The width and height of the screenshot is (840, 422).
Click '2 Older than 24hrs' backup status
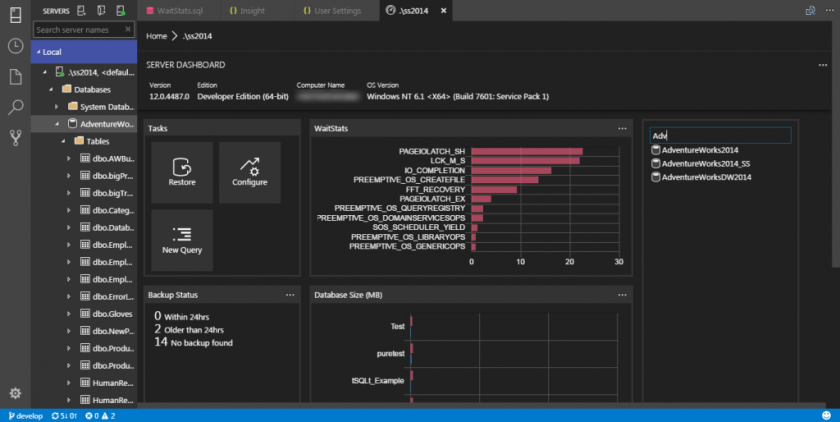(x=189, y=329)
